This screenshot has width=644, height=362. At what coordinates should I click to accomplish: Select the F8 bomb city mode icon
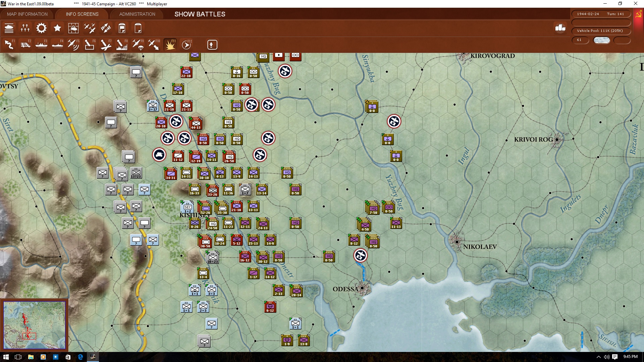[122, 45]
